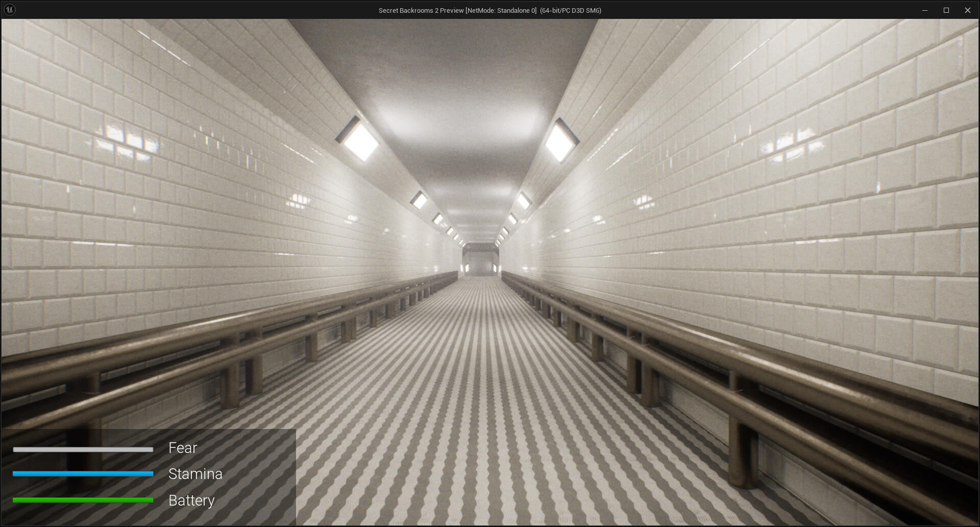Select the Stamina label in HUD
This screenshot has height=527, width=980.
(x=195, y=474)
